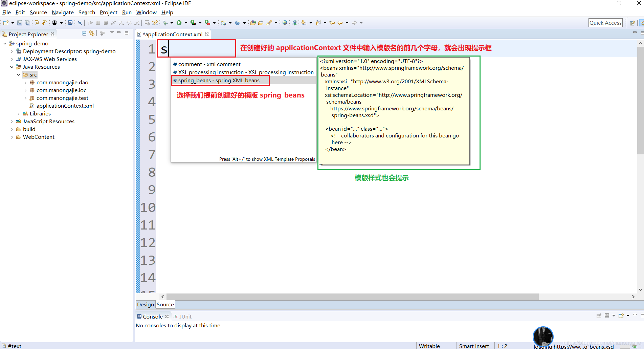
Task: Open the New file dropdown arrow
Action: point(13,23)
